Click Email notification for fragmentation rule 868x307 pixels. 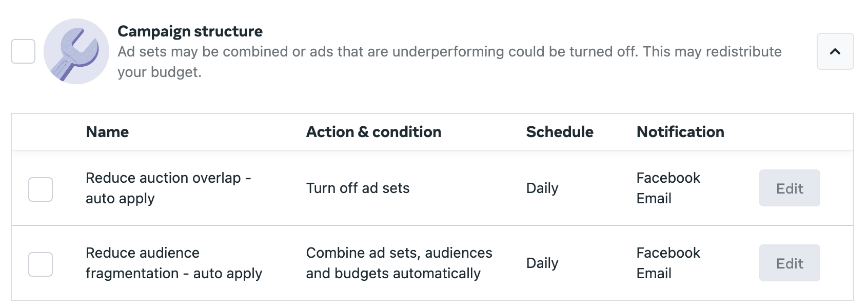[653, 274]
